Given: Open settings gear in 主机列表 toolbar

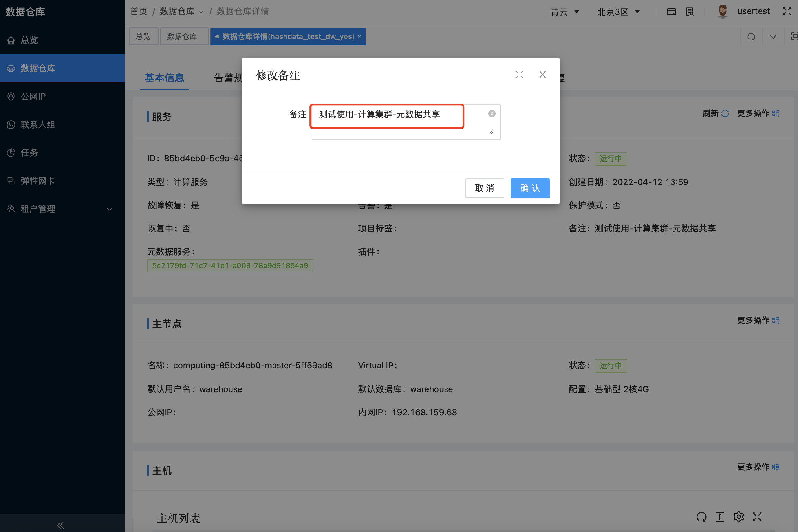Looking at the screenshot, I should [x=739, y=517].
